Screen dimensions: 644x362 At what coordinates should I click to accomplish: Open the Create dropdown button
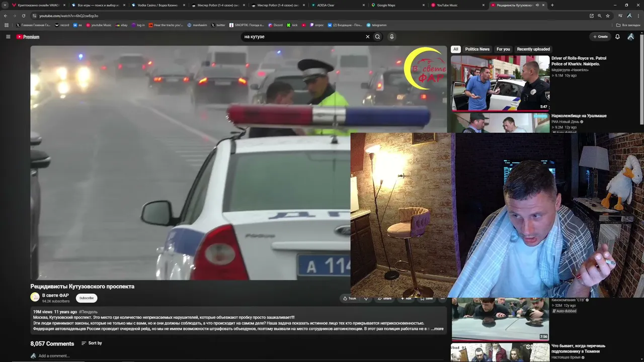(600, 37)
